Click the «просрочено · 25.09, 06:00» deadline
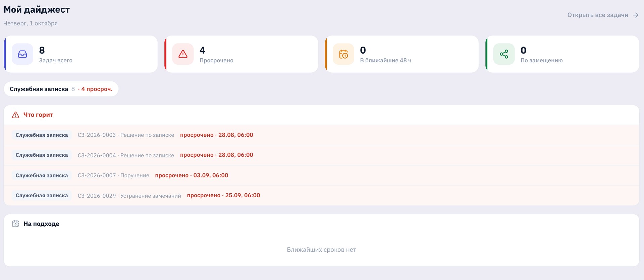 [223, 195]
